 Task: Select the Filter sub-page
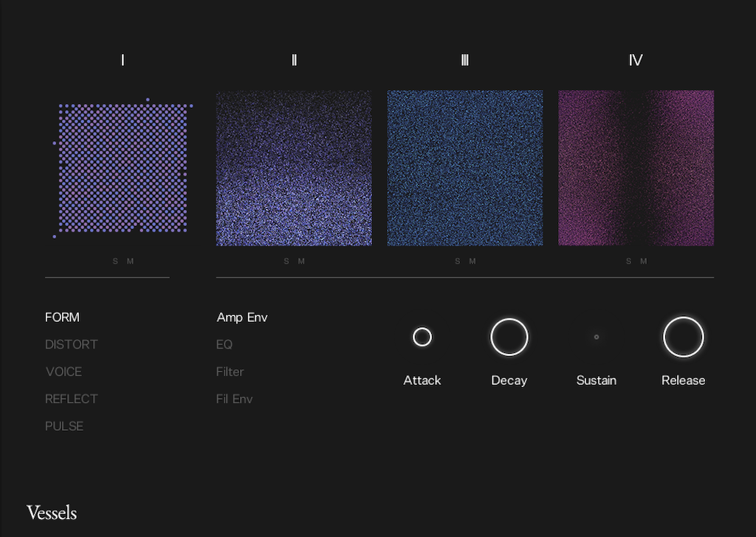coord(230,372)
